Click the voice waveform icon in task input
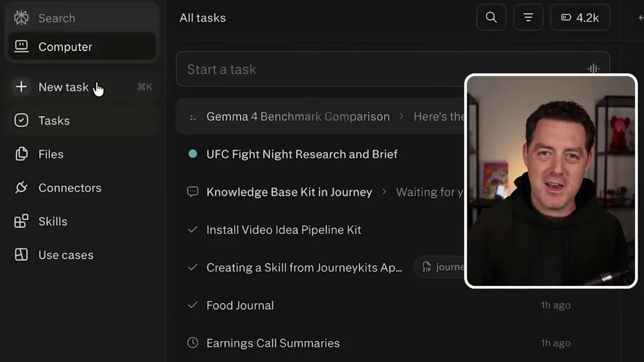The width and height of the screenshot is (644, 362). tap(593, 69)
